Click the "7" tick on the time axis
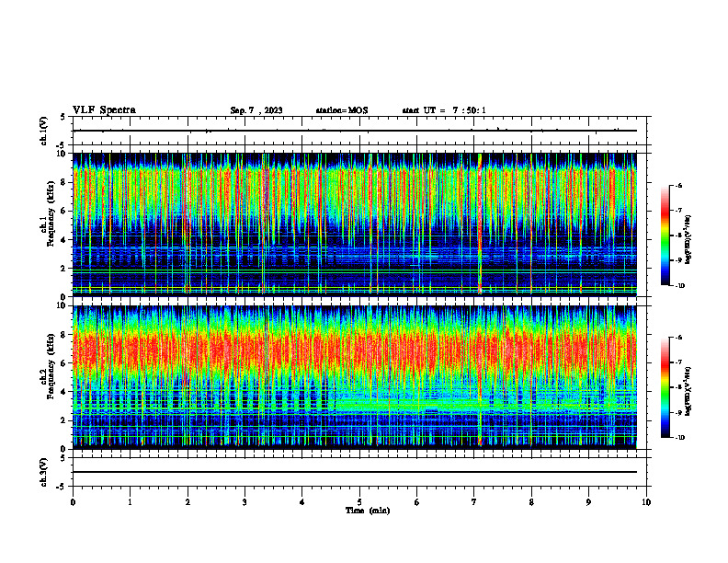 click(x=474, y=502)
